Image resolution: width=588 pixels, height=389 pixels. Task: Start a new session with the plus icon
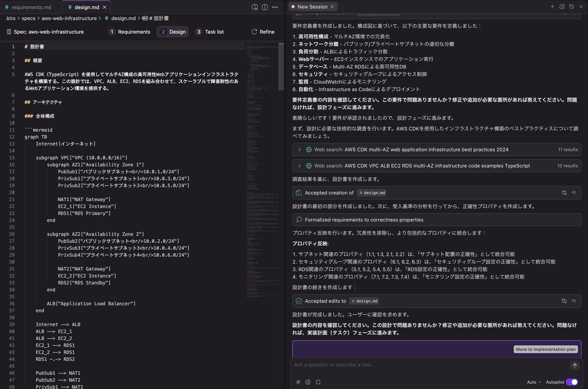552,6
